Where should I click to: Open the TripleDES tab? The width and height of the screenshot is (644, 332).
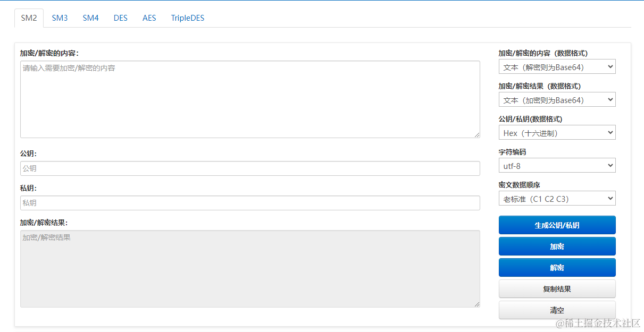(x=187, y=18)
